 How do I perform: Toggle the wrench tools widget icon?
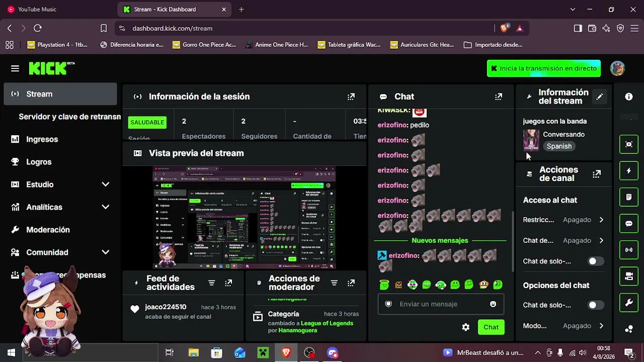click(629, 303)
